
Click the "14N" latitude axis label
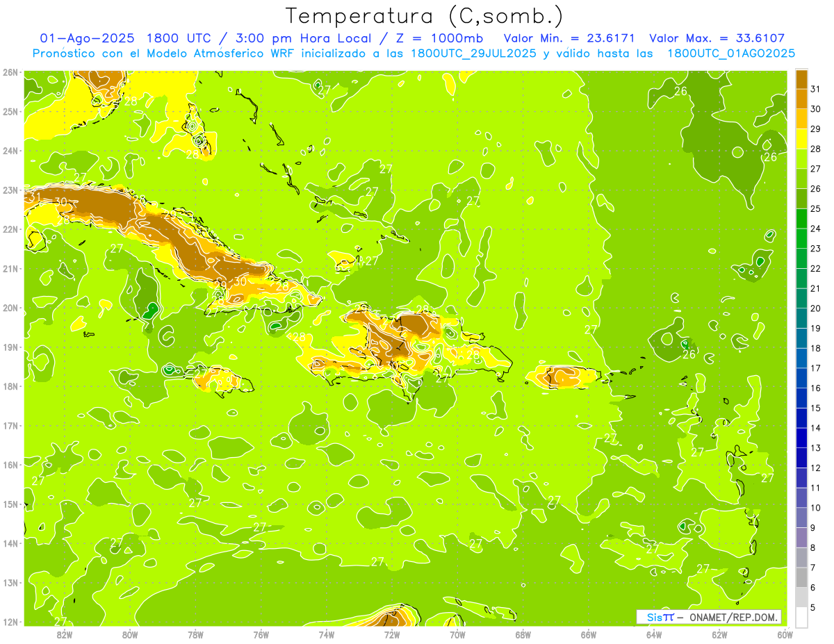click(x=10, y=543)
